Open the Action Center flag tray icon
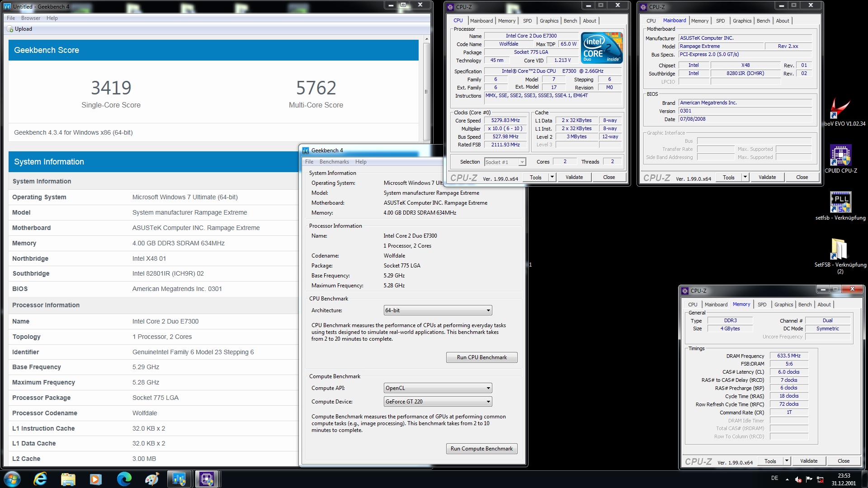This screenshot has height=488, width=868. point(809,479)
